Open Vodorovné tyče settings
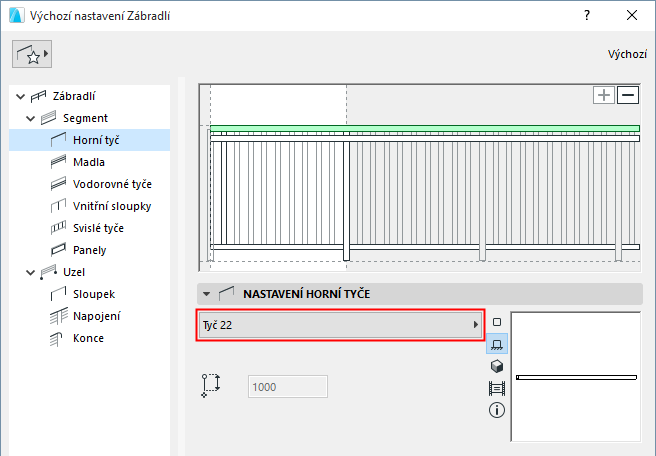This screenshot has height=456, width=656. click(112, 184)
